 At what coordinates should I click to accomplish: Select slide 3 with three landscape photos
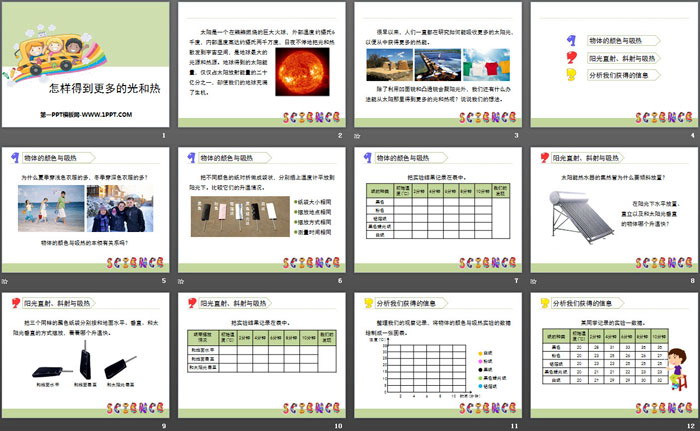(x=436, y=71)
